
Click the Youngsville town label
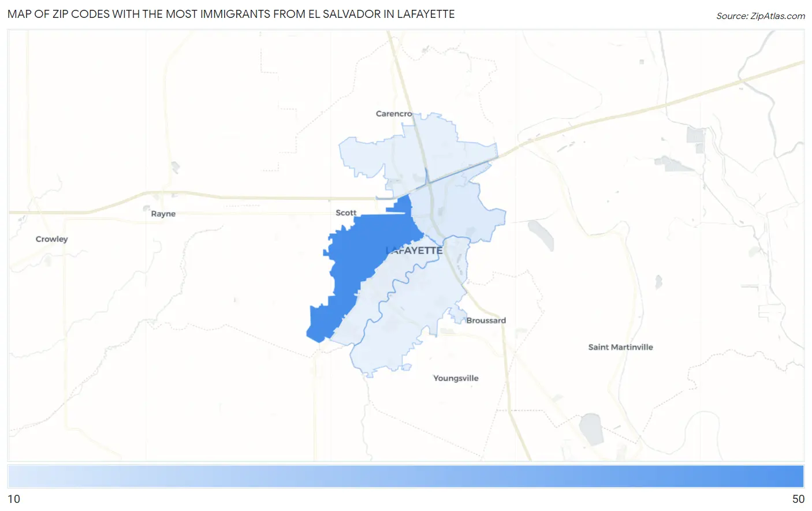coord(456,378)
